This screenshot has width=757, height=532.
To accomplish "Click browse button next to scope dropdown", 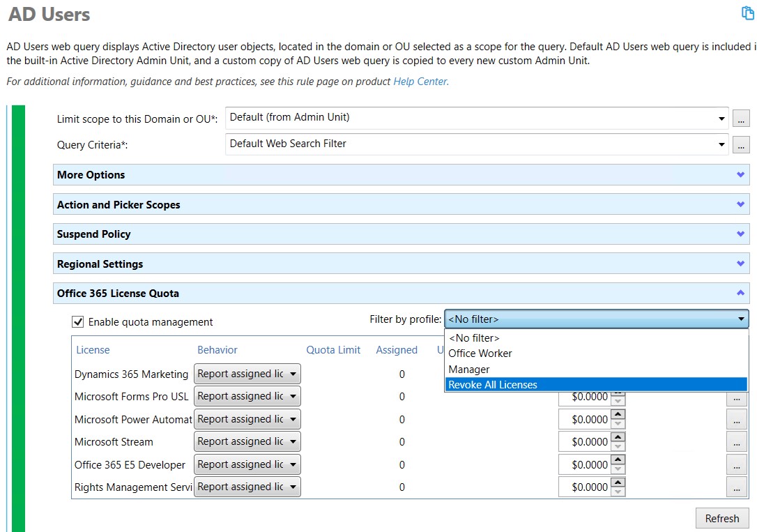I will coord(740,119).
